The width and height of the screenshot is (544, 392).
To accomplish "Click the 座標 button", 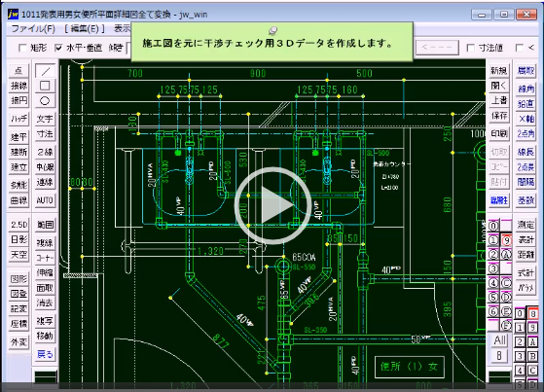I will point(18,324).
